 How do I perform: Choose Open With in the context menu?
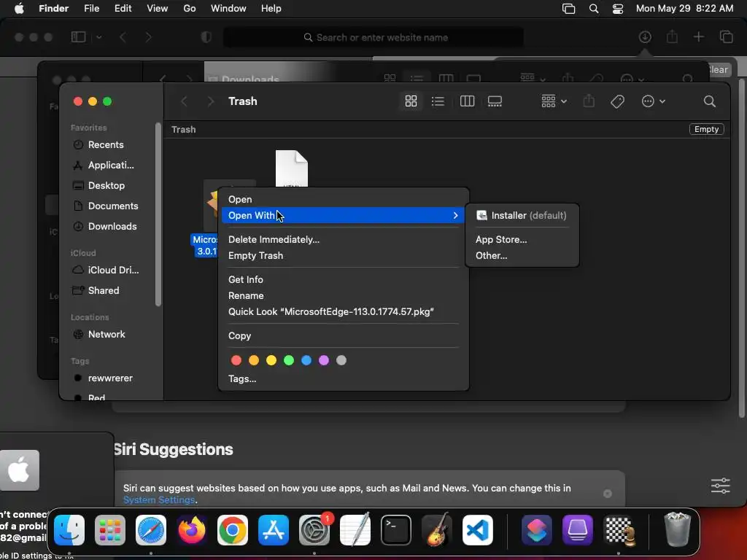[343, 215]
